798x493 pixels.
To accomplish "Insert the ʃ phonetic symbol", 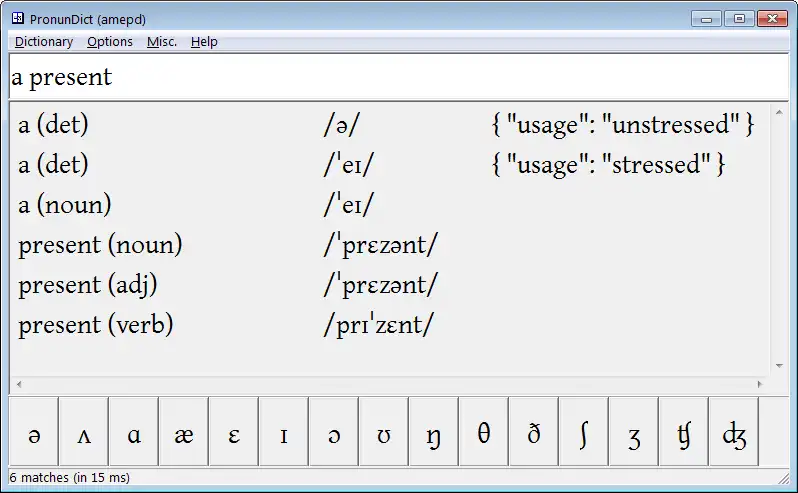I will click(x=583, y=432).
